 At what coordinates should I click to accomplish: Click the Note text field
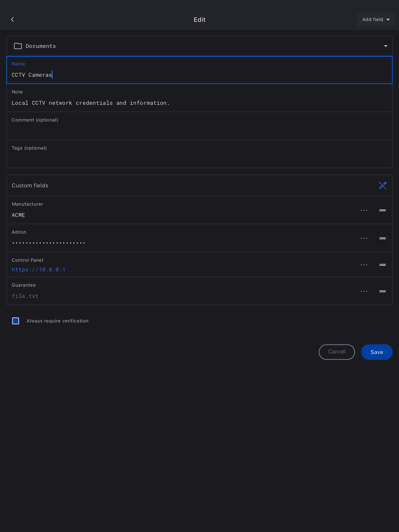[x=199, y=103]
